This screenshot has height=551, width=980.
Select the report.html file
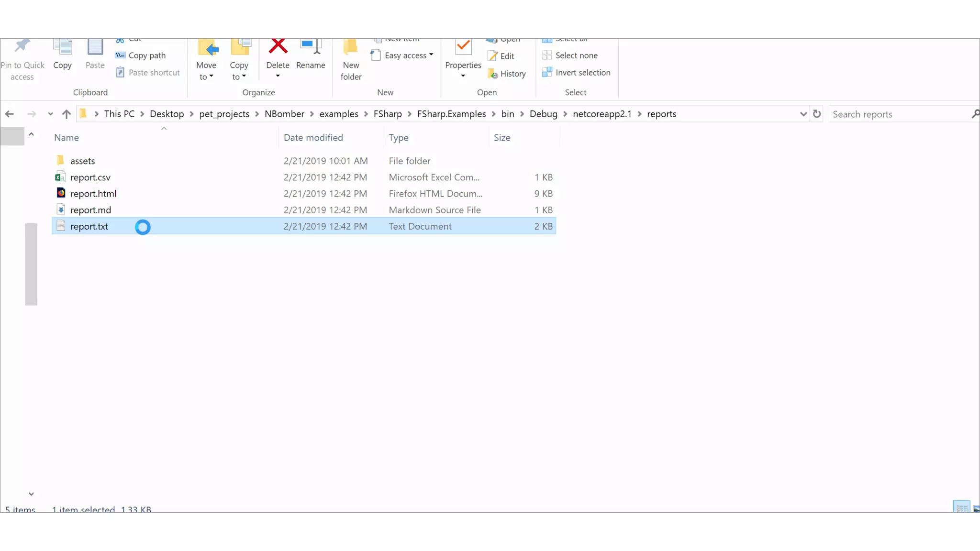[93, 194]
